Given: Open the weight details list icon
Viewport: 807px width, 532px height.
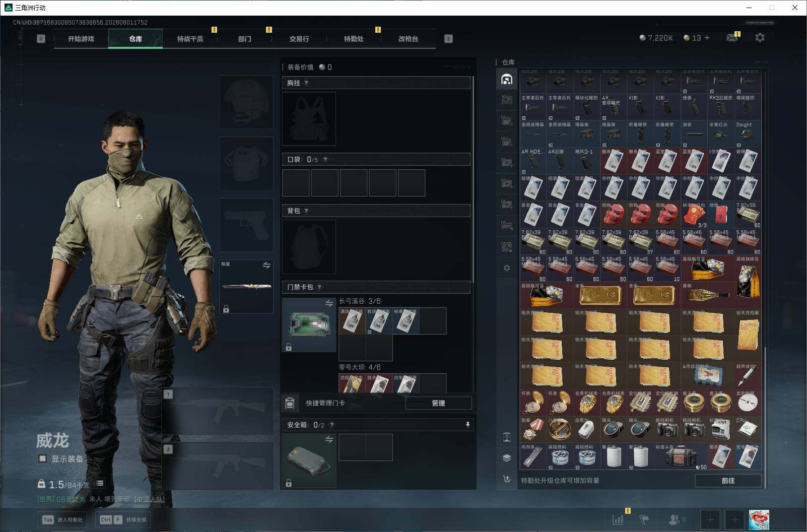Looking at the screenshot, I should (100, 483).
